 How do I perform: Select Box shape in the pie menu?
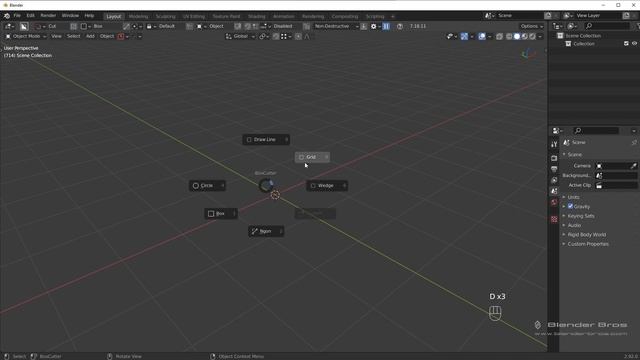tap(221, 213)
